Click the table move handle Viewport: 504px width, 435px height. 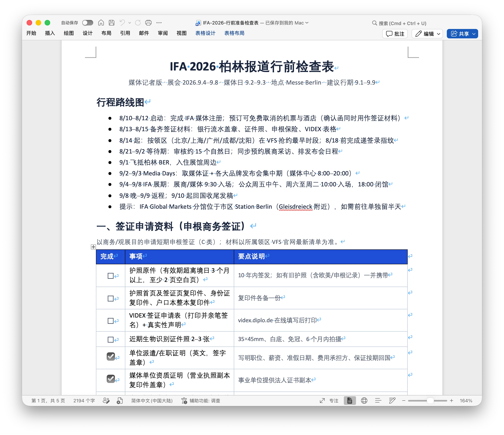tap(93, 247)
